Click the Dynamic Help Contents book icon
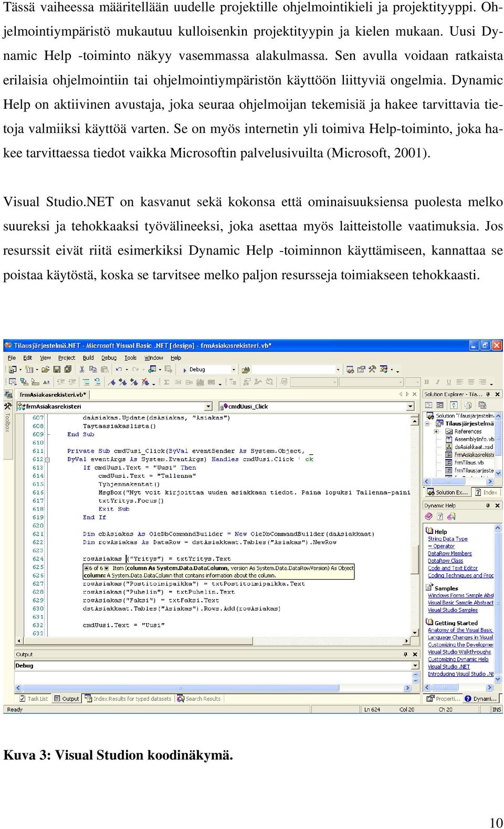The image size is (504, 829). coord(429,517)
